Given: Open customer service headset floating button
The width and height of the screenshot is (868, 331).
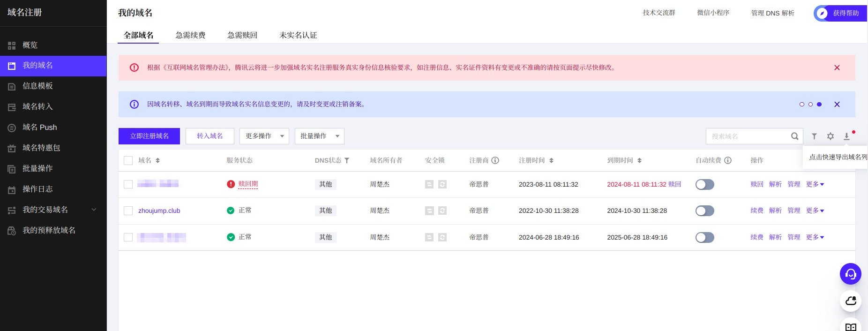Looking at the screenshot, I should coord(850,274).
